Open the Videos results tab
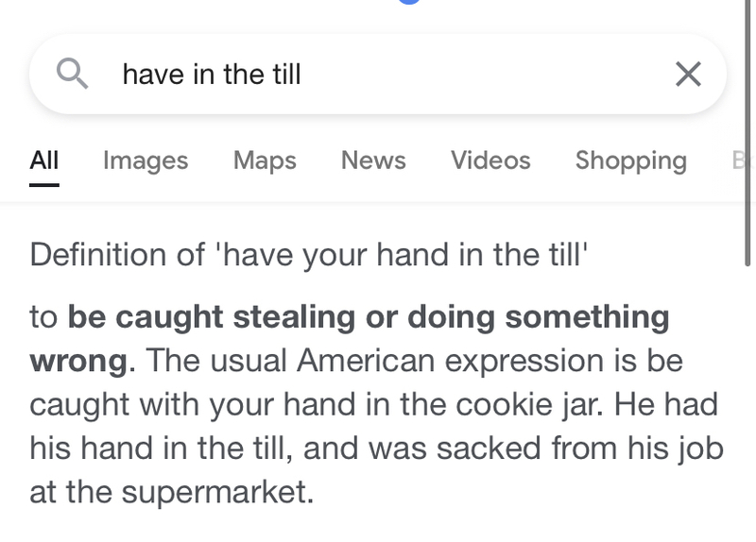 point(490,161)
